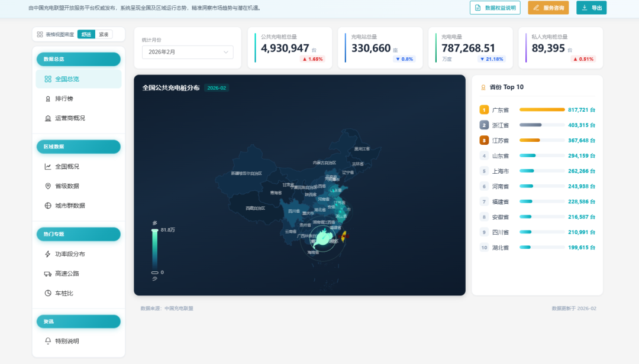639x364 pixels.
Task: Click the 导出 export button
Action: click(591, 8)
